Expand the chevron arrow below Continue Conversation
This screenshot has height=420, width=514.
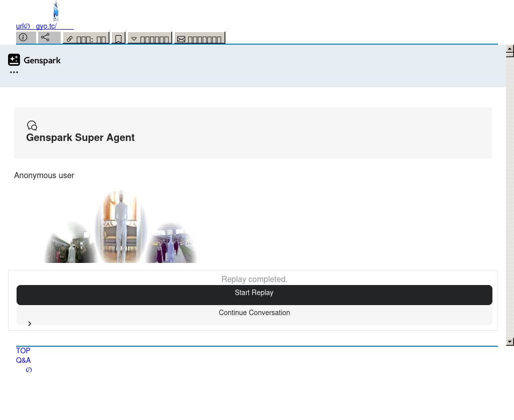click(x=30, y=324)
